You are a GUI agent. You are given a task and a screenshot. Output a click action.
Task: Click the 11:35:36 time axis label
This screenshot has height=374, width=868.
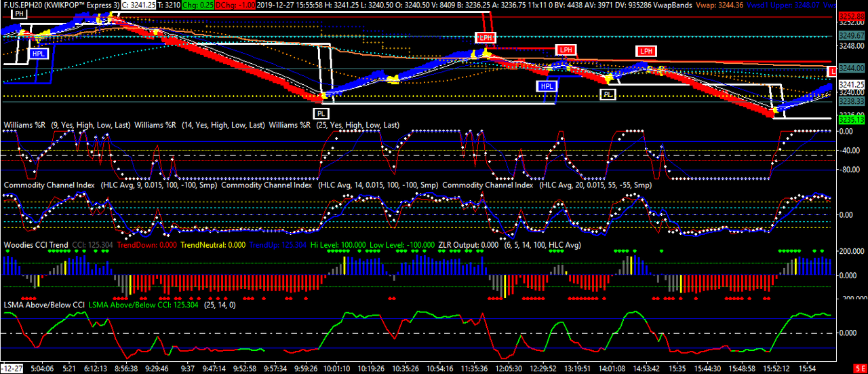click(473, 368)
